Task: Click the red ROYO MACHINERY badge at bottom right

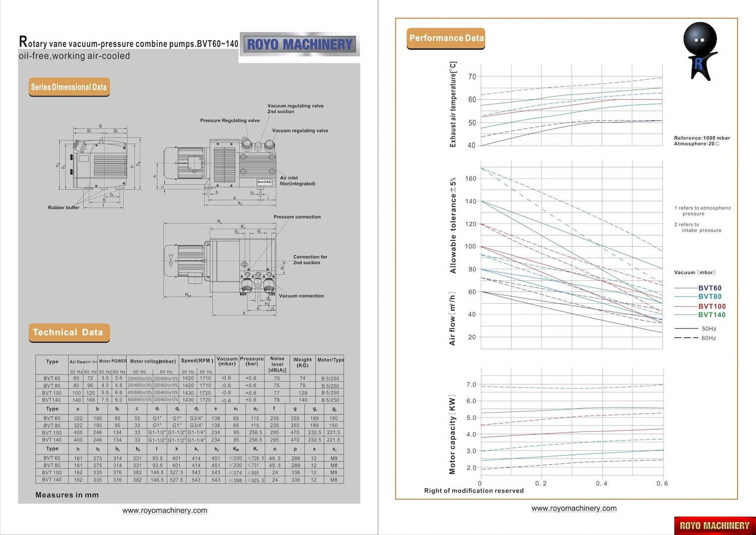Action: tap(714, 526)
